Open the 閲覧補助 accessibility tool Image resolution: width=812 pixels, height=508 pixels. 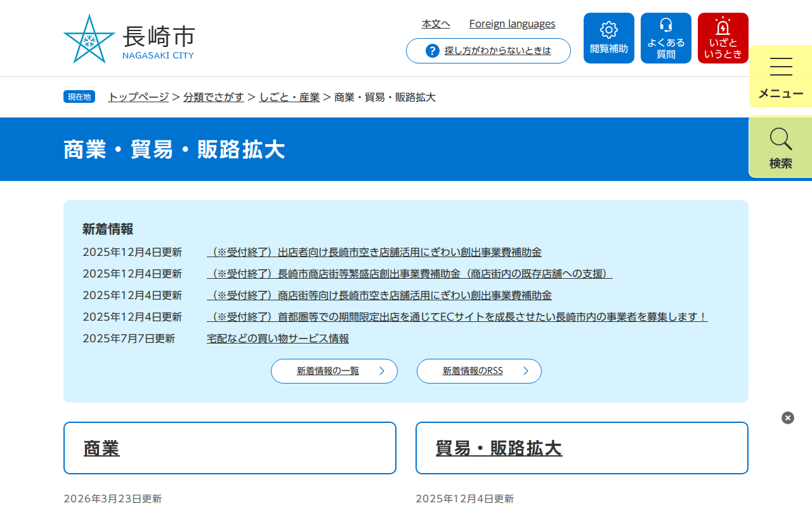(608, 37)
